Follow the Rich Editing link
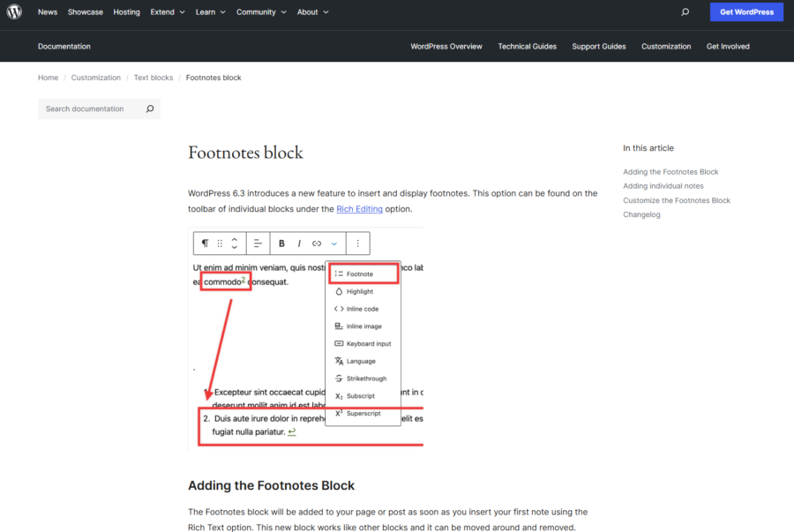 tap(358, 209)
